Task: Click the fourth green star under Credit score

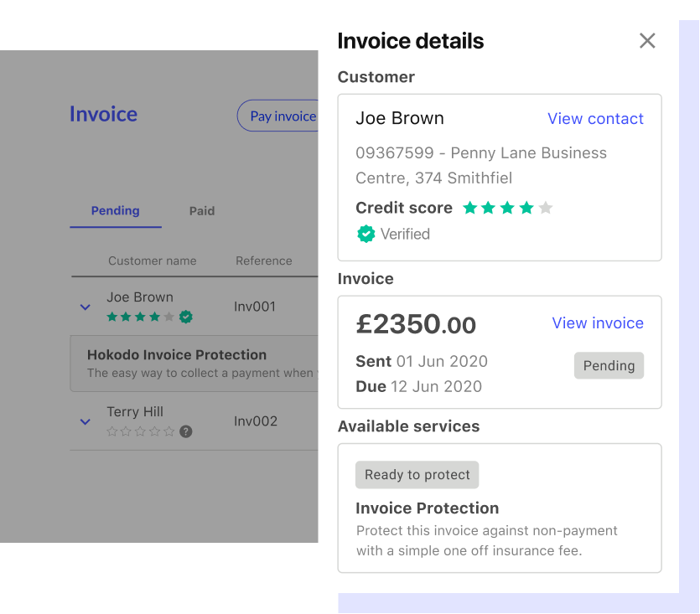Action: 525,209
